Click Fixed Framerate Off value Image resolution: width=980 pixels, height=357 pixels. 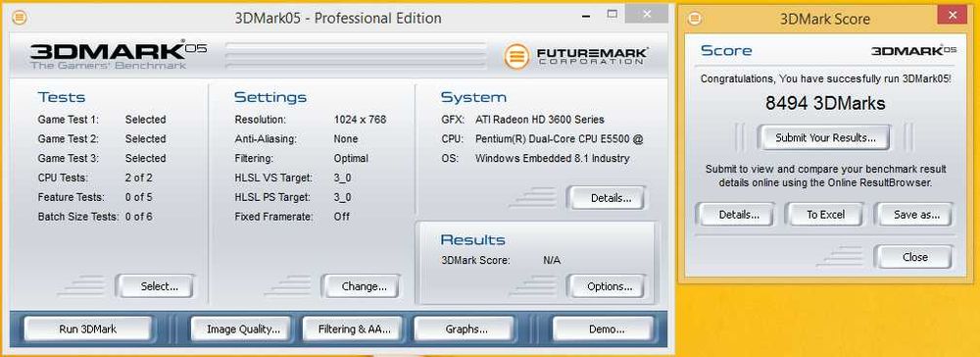point(342,217)
